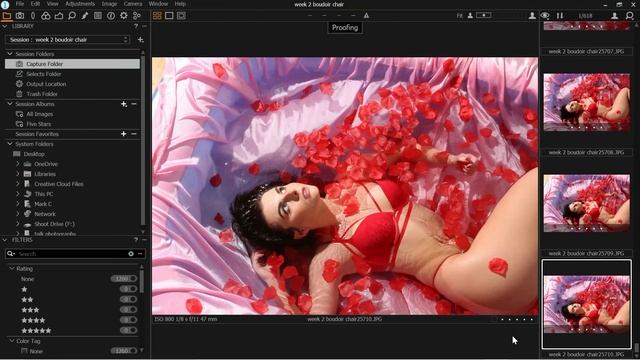
Task: Open the Color tool tab three-circles icon
Action: point(46,16)
